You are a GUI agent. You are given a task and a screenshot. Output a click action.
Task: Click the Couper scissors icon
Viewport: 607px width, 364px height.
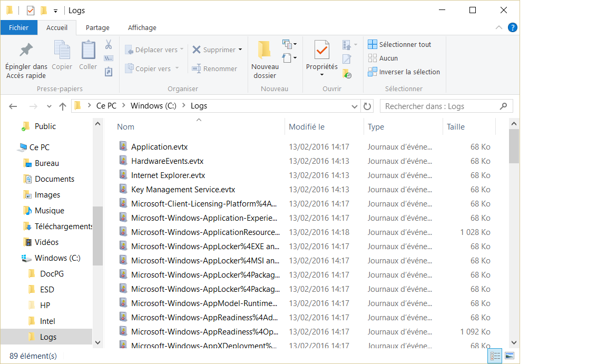click(109, 44)
